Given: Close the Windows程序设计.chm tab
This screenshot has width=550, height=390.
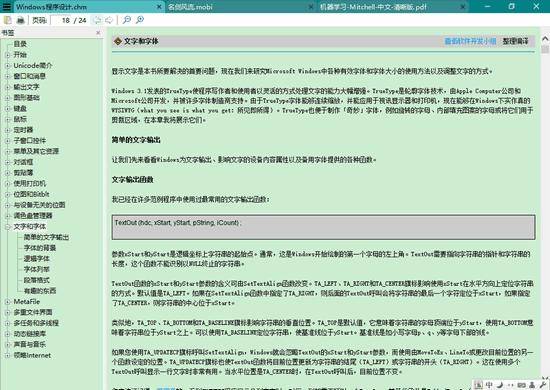Looking at the screenshot, I should pyautogui.click(x=159, y=7).
